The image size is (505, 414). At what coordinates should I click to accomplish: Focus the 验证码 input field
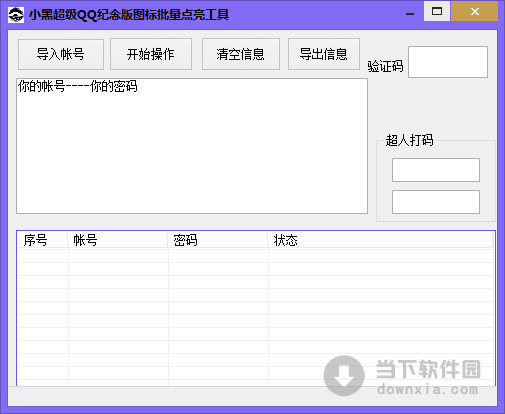pos(448,62)
